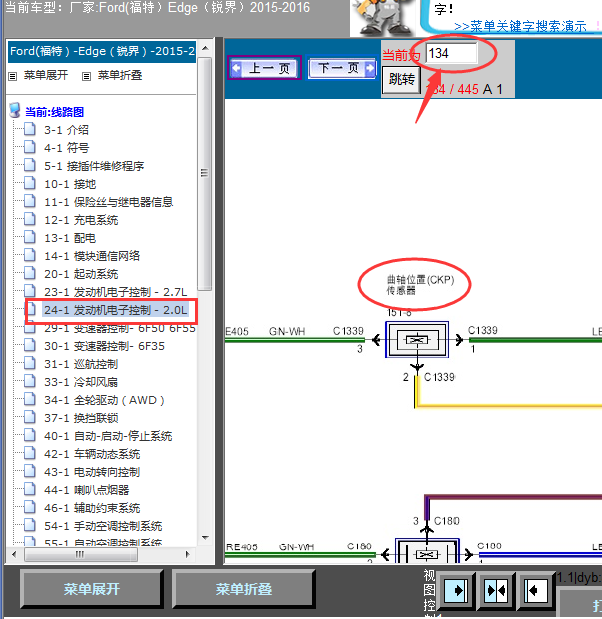The image size is (602, 619).
Task: Click GN-WH wire label near C1339
Action: (287, 331)
